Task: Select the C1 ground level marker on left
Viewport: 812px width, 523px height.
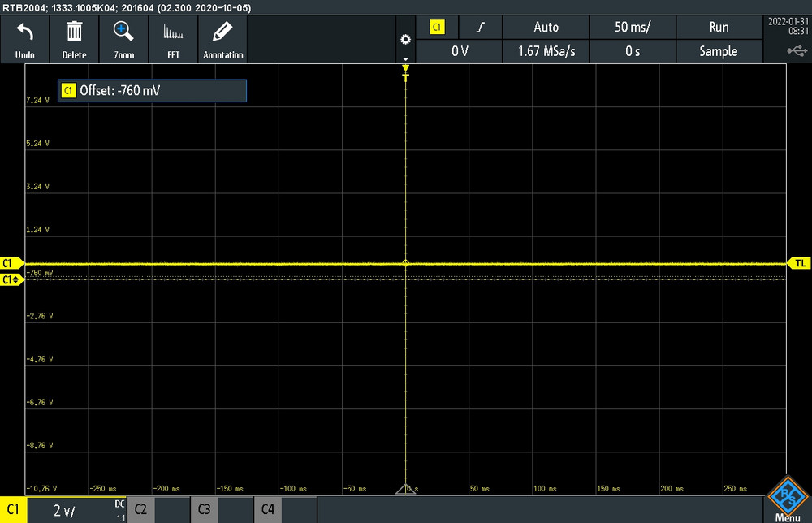Action: coord(11,263)
